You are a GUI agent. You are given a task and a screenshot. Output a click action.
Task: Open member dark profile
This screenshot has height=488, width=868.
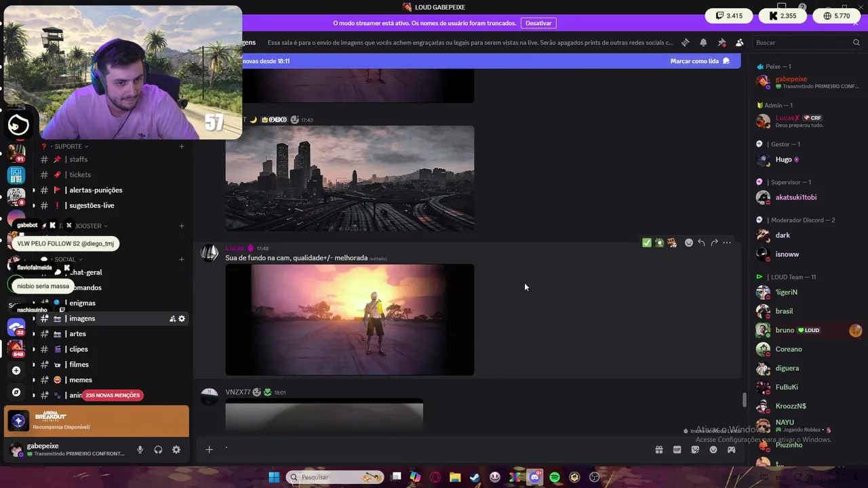tap(807, 235)
